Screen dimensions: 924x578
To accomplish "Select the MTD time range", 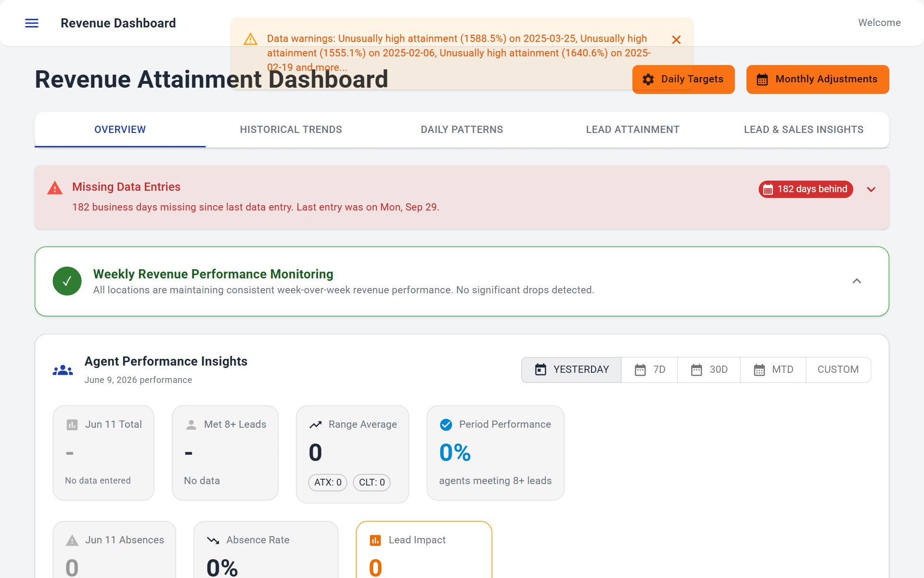I will point(773,370).
